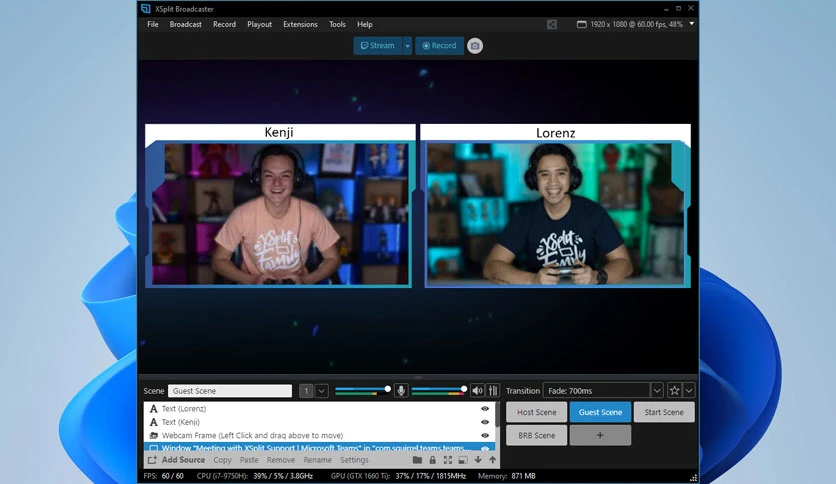The image size is (836, 484).
Task: Move the selected source up
Action: [493, 459]
